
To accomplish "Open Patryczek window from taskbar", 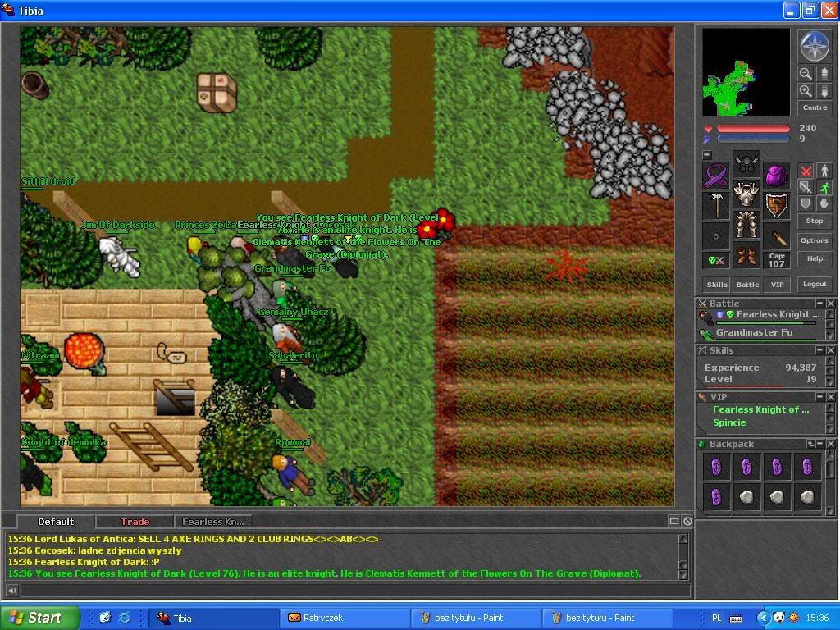I will tap(345, 618).
